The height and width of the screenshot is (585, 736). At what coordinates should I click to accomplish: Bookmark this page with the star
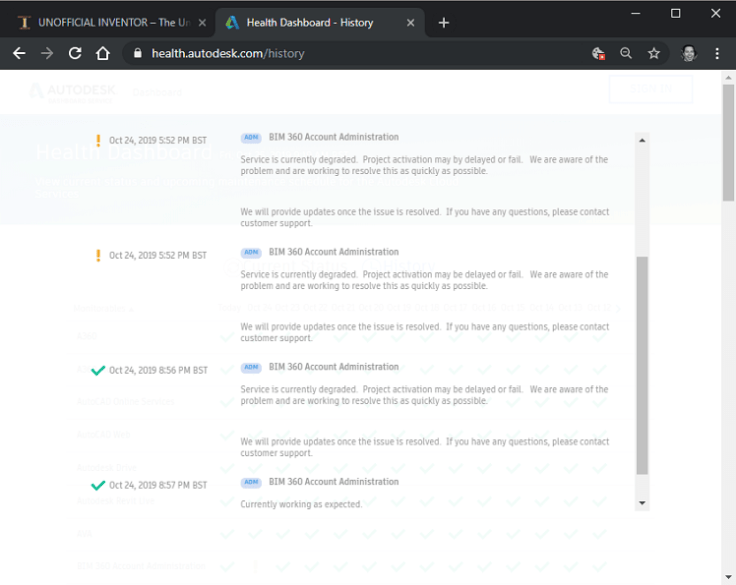pos(654,54)
